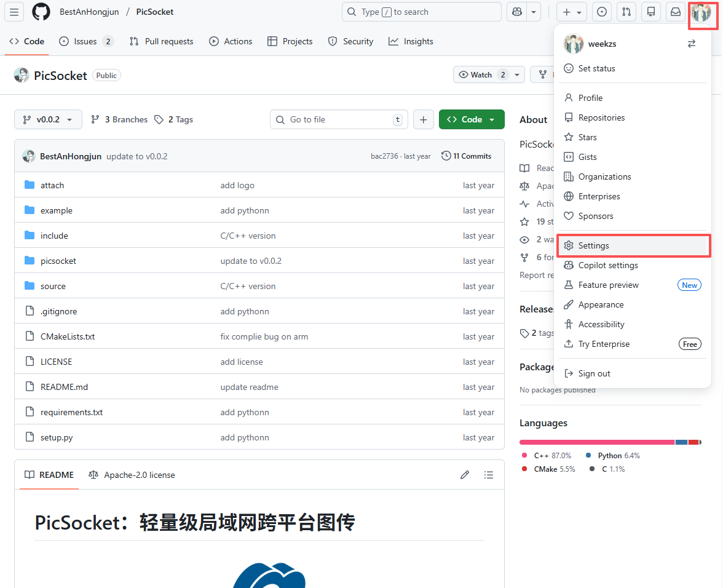Viewport: 723px width, 588px height.
Task: Open repositories icon in header
Action: (651, 12)
